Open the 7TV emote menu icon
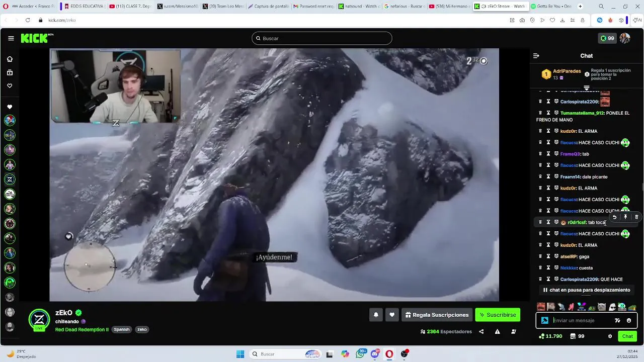This screenshot has width=644, height=362. (617, 320)
